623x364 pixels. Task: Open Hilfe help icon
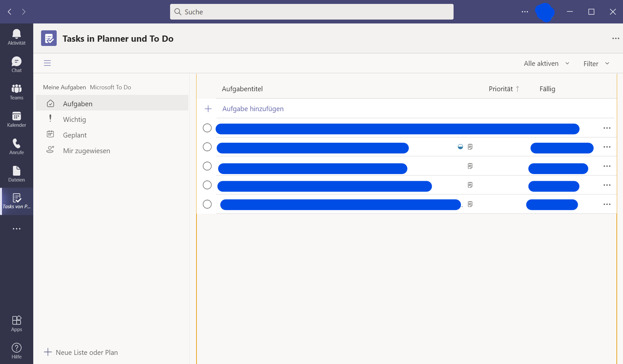pos(17,351)
